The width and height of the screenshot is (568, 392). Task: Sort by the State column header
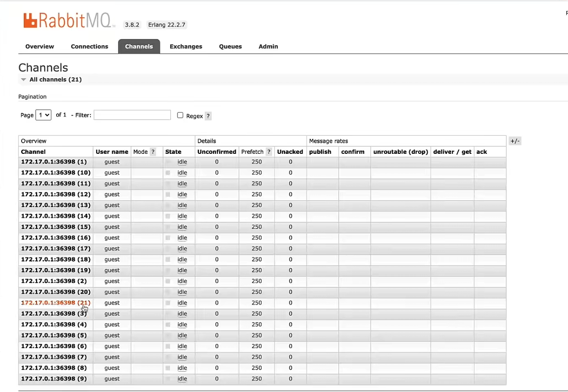click(x=173, y=152)
